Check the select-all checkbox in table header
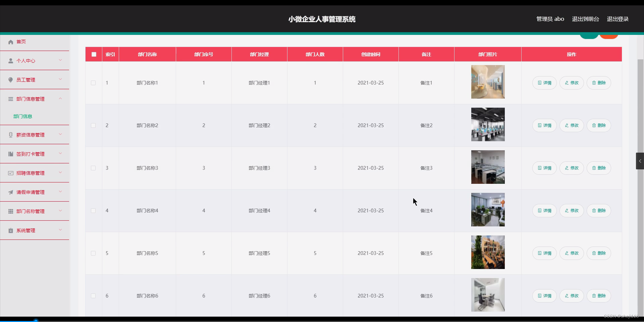The width and height of the screenshot is (644, 322). [x=94, y=54]
